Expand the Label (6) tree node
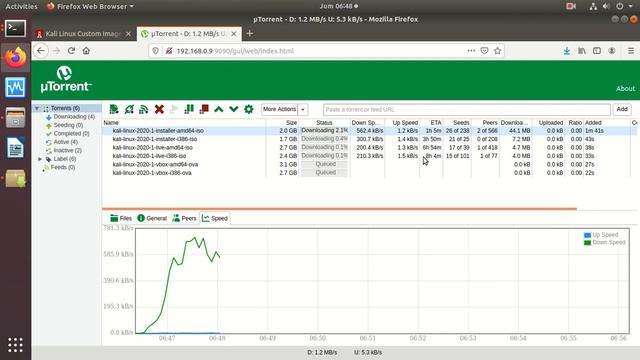 click(x=40, y=159)
